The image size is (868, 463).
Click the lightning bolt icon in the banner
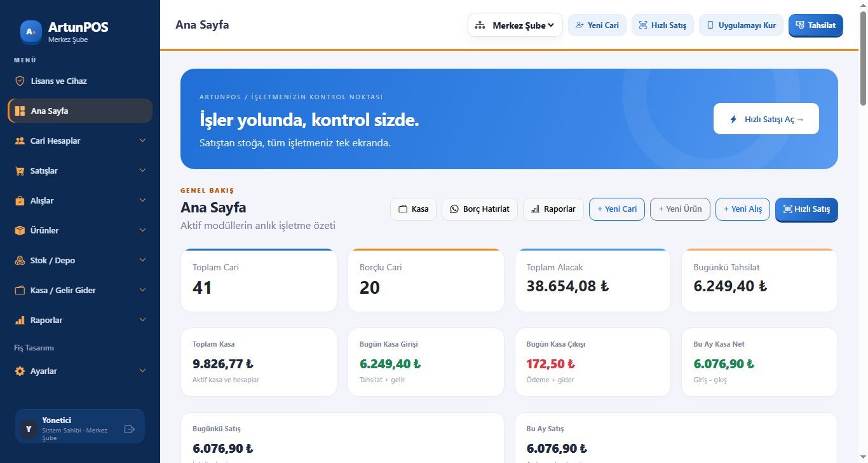coord(733,119)
